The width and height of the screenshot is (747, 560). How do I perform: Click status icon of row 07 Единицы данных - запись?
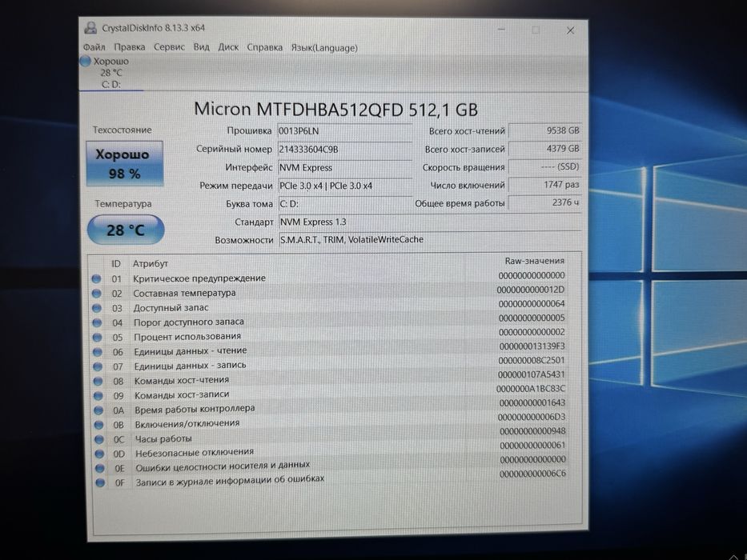pyautogui.click(x=98, y=366)
